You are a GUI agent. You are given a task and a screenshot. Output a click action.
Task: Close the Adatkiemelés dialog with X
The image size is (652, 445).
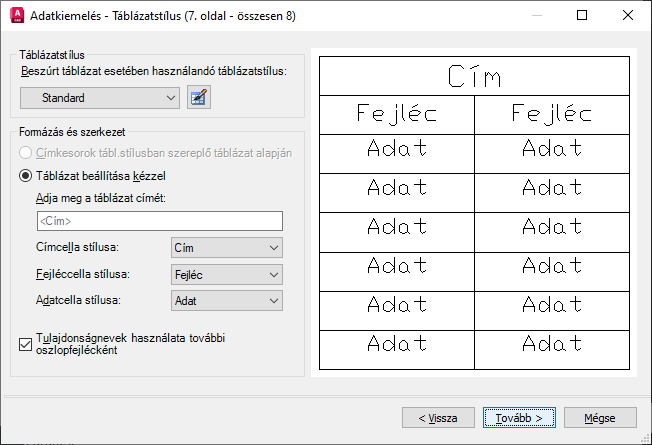629,16
